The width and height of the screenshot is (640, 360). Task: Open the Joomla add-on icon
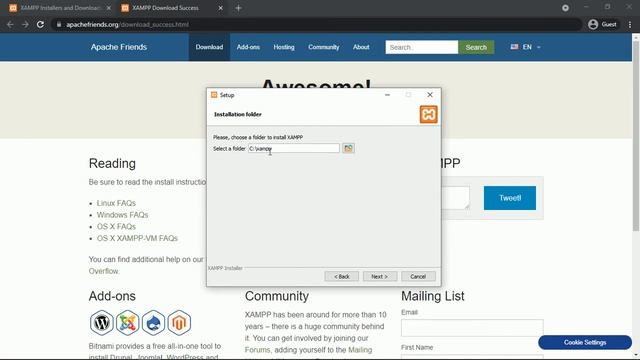127,322
